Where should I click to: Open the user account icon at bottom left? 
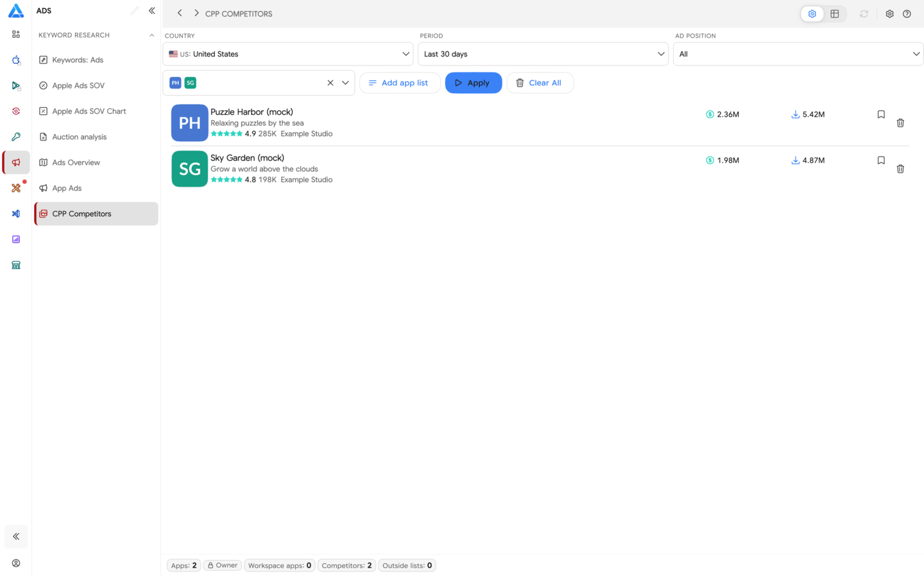pos(16,563)
